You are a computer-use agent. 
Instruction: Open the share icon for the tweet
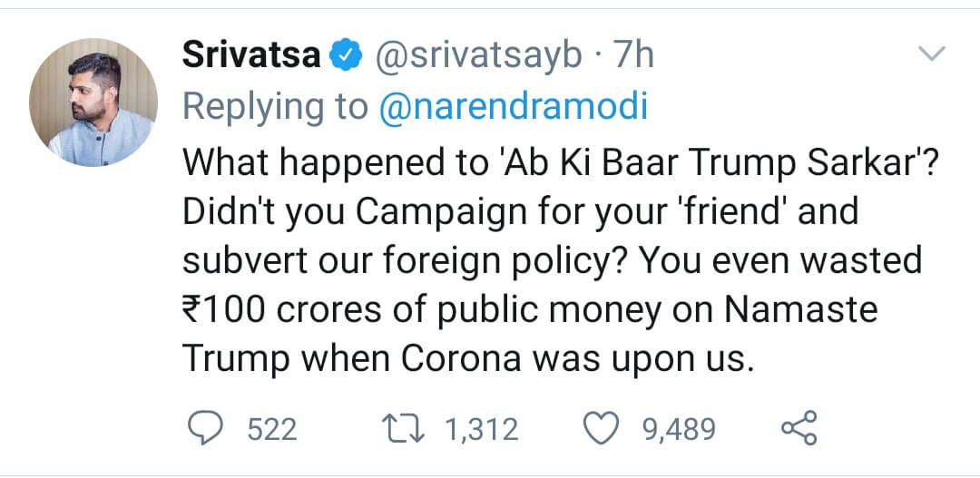tap(799, 428)
